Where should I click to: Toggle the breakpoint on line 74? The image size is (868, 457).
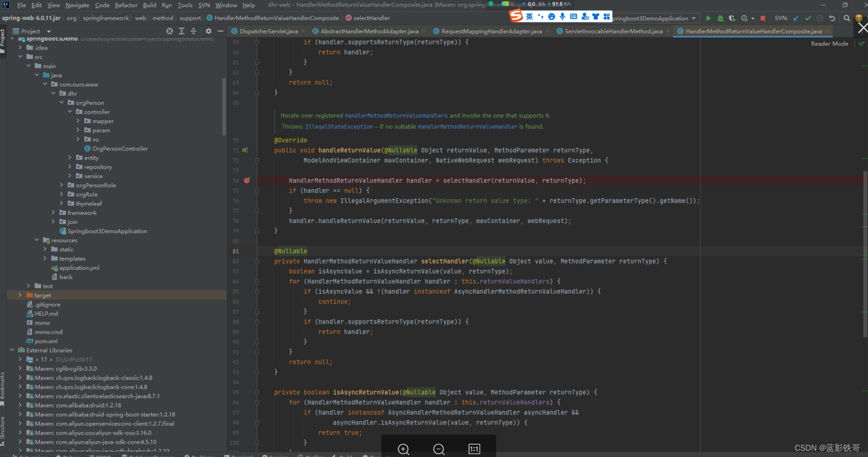[x=247, y=180]
